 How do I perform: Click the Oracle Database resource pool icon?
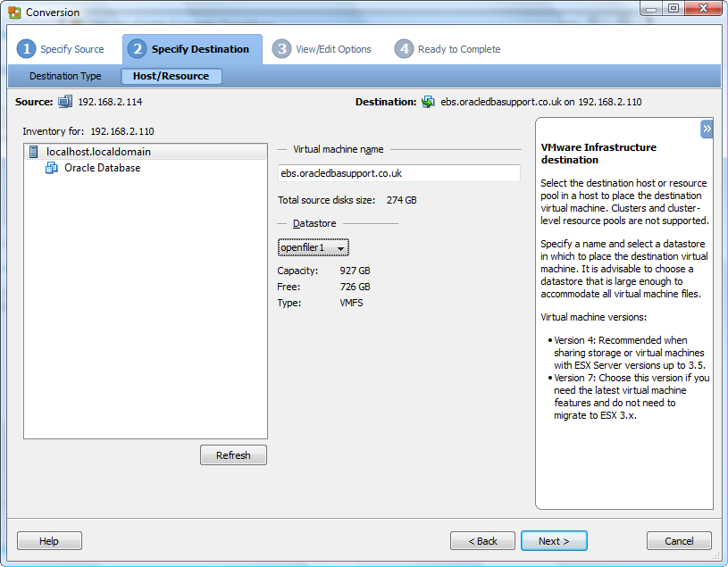(x=52, y=168)
